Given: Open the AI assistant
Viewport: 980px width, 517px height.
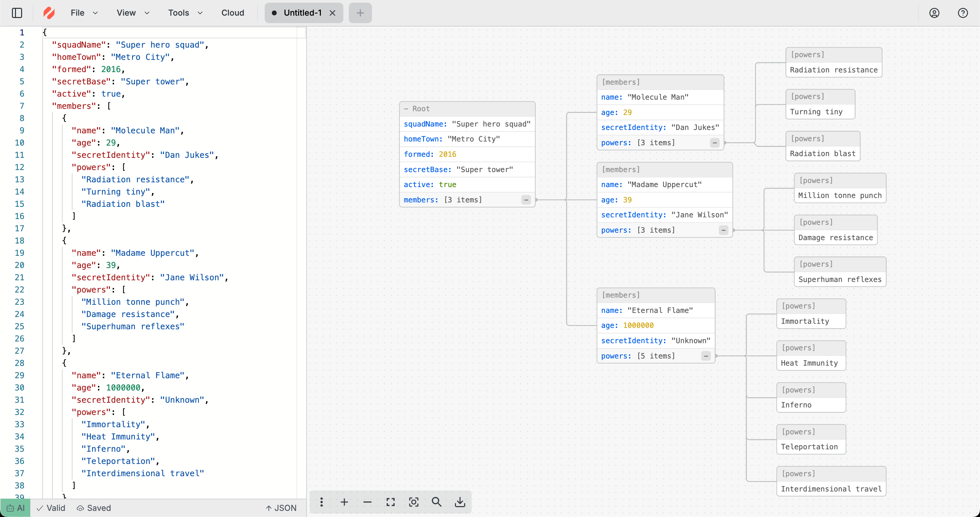Looking at the screenshot, I should (x=15, y=507).
